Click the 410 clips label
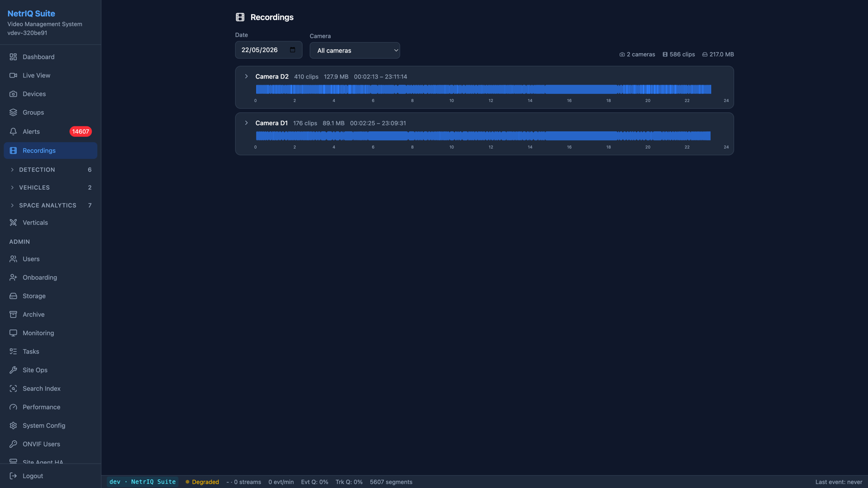 (x=306, y=76)
